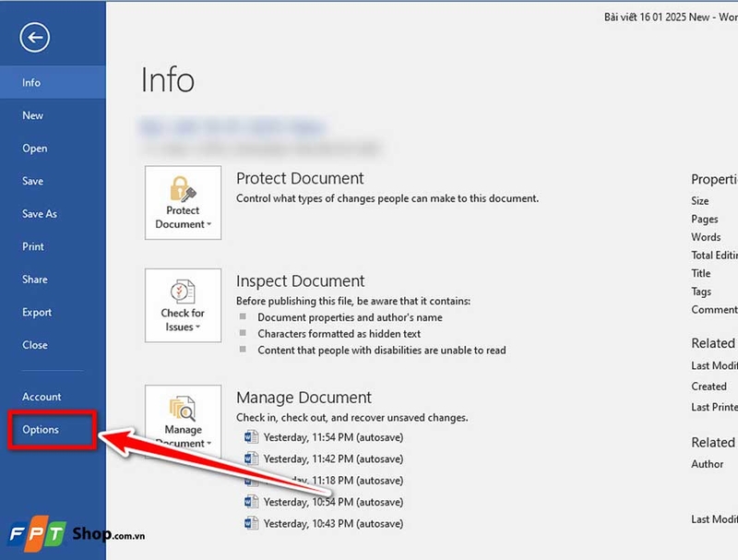Viewport: 738px width, 560px height.
Task: Click 'Document properties and author's name' line
Action: [x=350, y=317]
